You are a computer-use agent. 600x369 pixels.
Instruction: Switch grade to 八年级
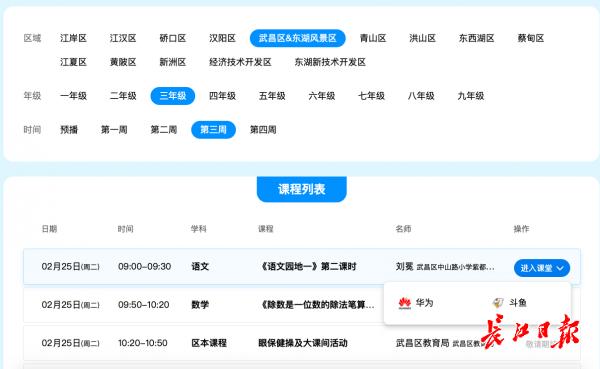421,96
